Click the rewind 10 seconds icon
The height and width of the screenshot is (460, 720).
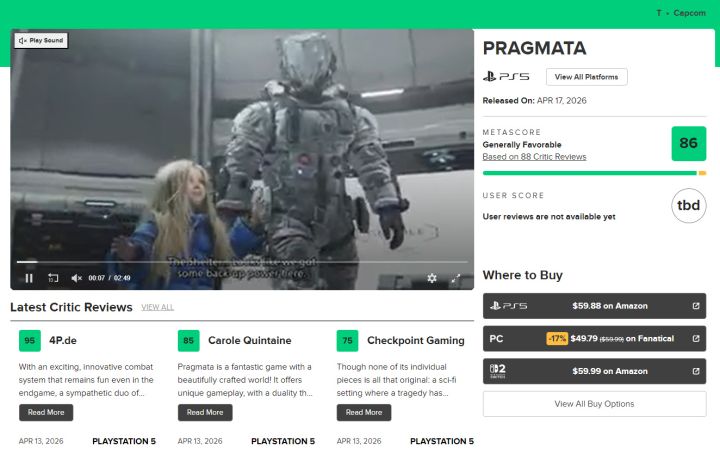tap(53, 278)
